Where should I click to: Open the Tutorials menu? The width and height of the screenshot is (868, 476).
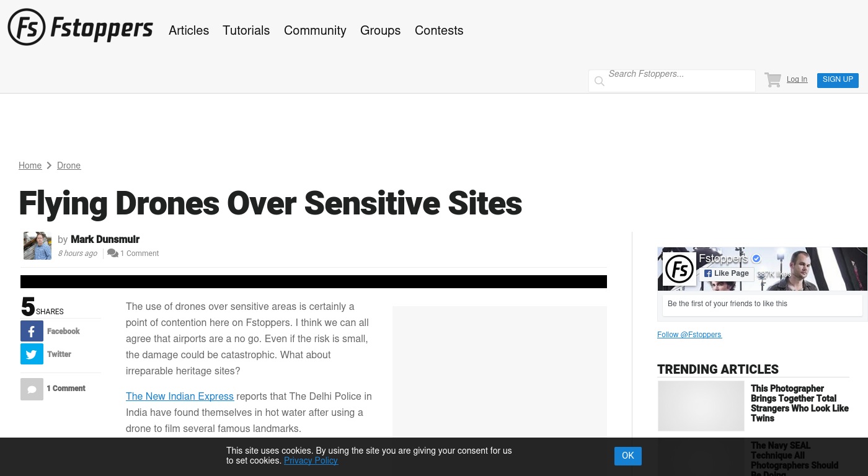tap(246, 30)
